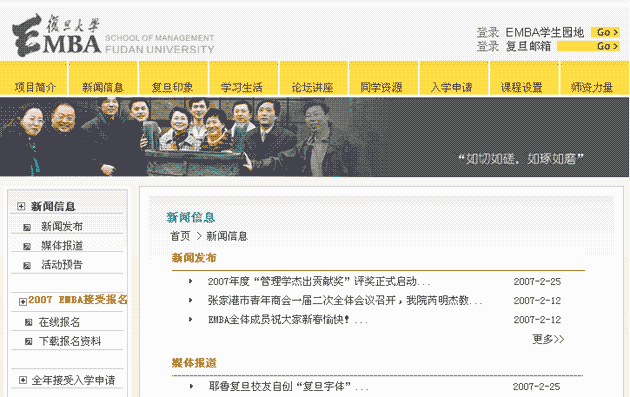Expand the 2007 EMBA接受报名 plus icon
The width and height of the screenshot is (630, 397).
tap(23, 301)
